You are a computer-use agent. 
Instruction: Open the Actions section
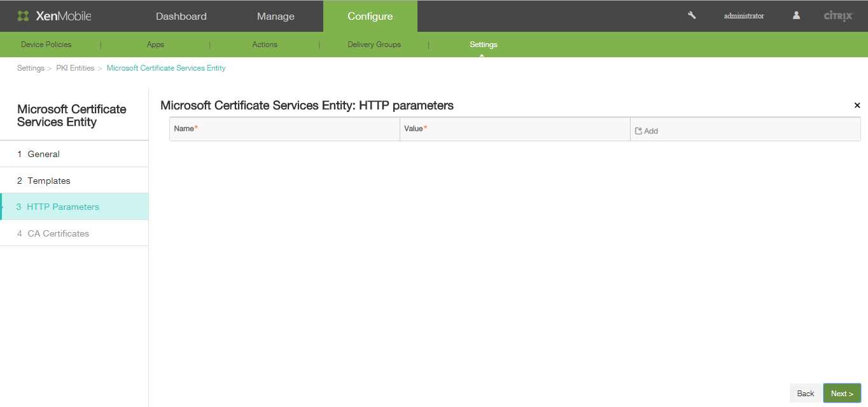click(265, 45)
